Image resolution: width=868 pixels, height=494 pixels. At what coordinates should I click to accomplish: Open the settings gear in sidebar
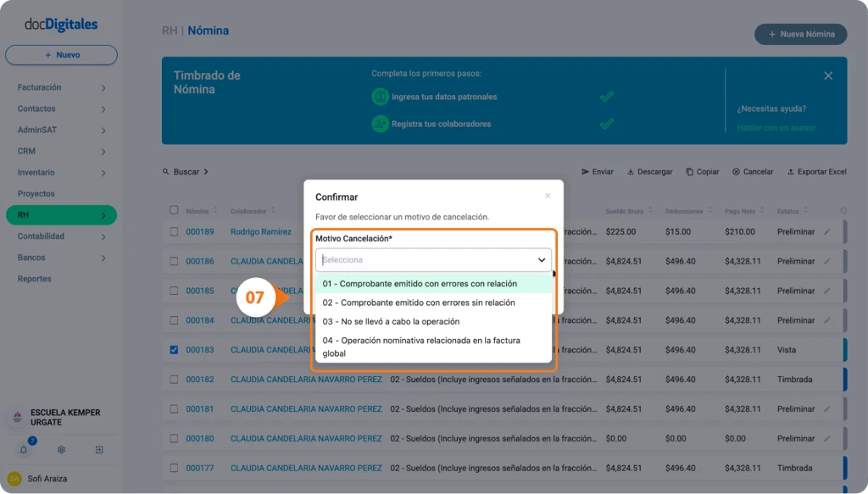coord(61,450)
